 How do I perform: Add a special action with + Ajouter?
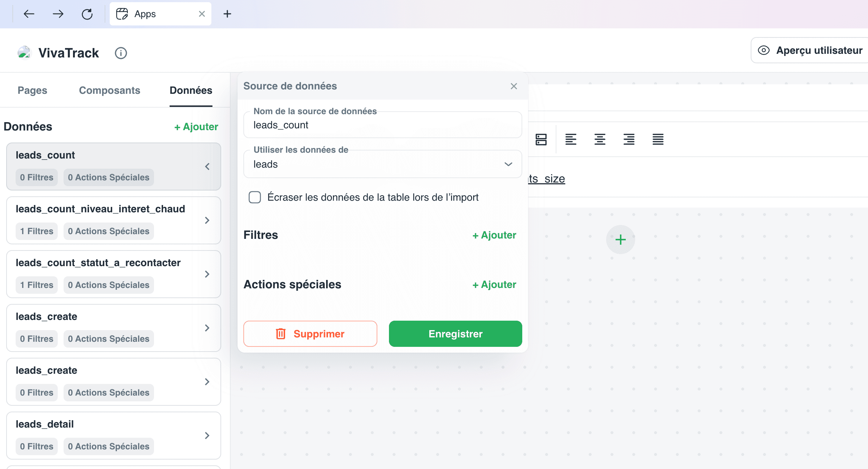point(494,285)
